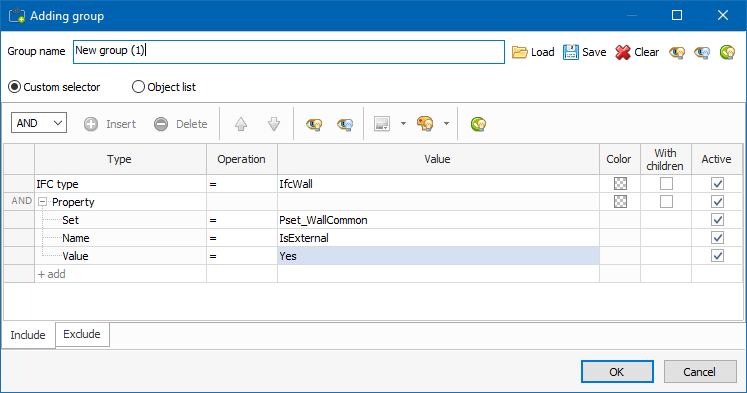Click the color palette bulb toolbar icon
The width and height of the screenshot is (747, 393).
(425, 124)
